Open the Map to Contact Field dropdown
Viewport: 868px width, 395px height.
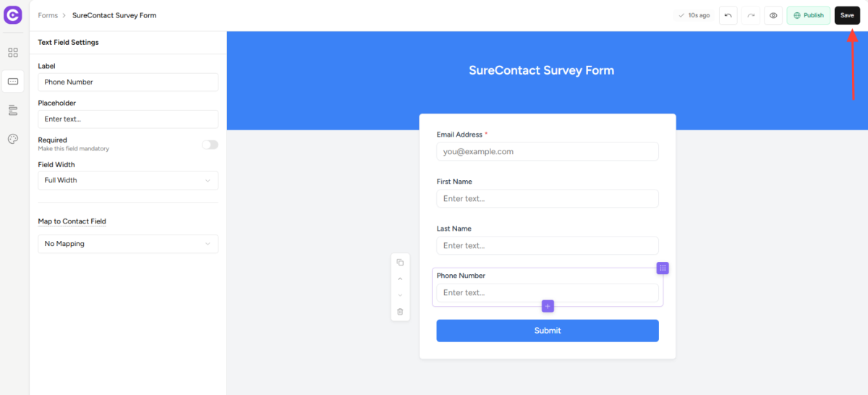128,244
